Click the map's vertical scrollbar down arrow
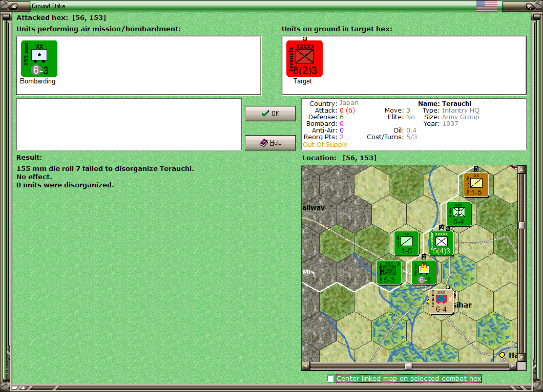The image size is (543, 392). [521, 357]
